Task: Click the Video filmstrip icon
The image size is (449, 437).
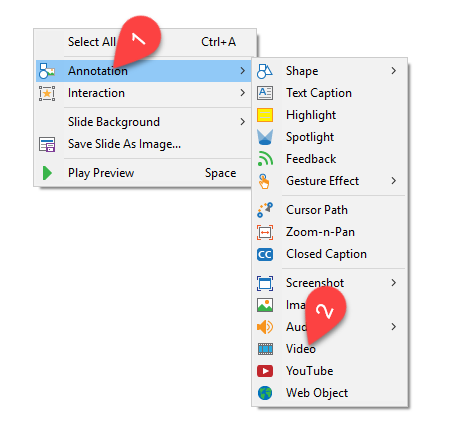Action: pyautogui.click(x=265, y=349)
